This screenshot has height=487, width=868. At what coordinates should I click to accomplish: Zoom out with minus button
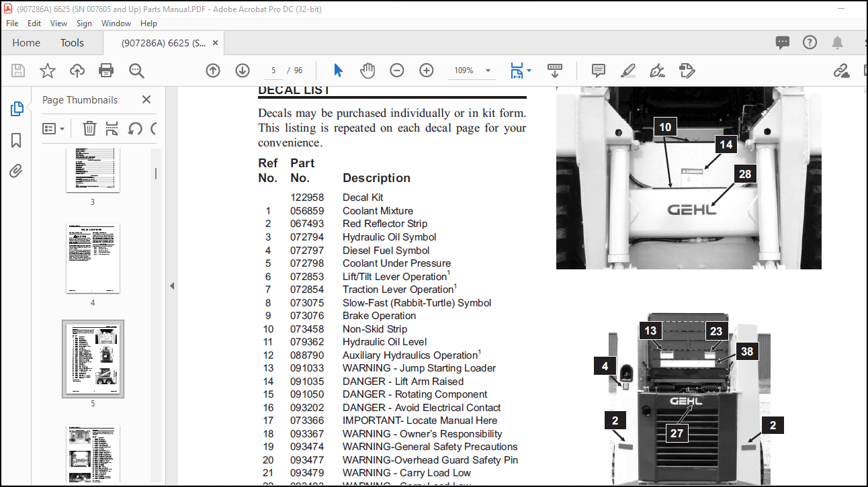397,71
